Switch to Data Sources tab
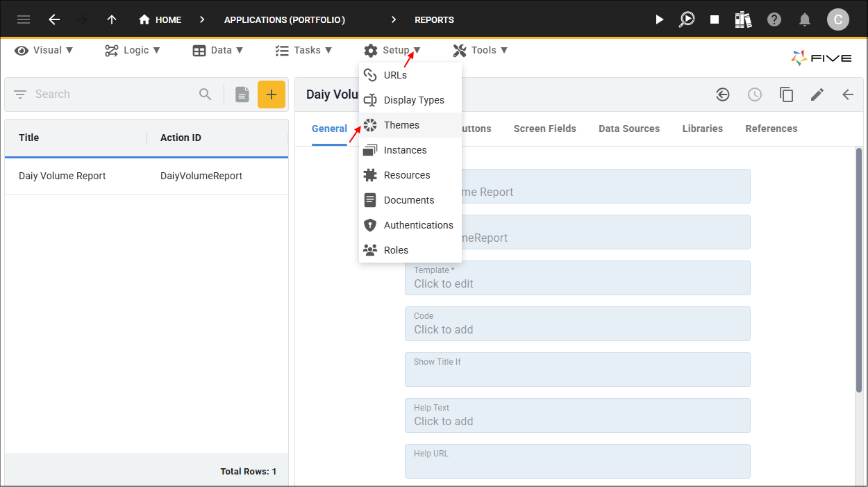Image resolution: width=868 pixels, height=487 pixels. point(629,129)
